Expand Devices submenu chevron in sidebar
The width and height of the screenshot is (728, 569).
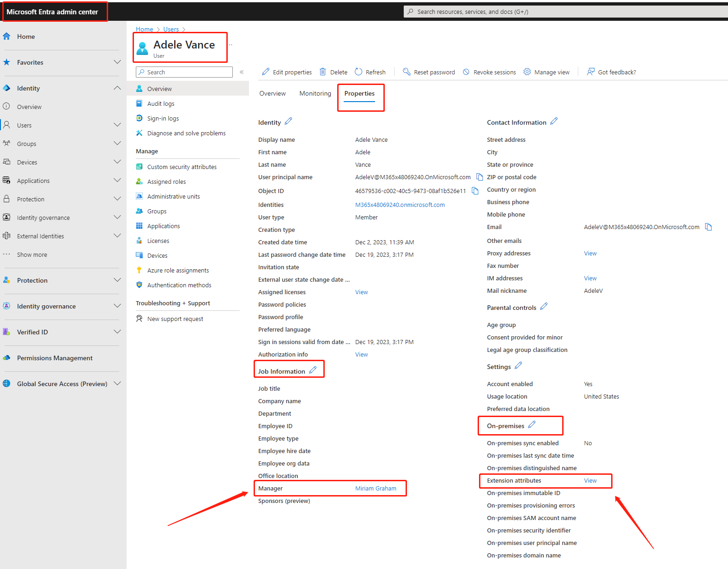click(117, 162)
